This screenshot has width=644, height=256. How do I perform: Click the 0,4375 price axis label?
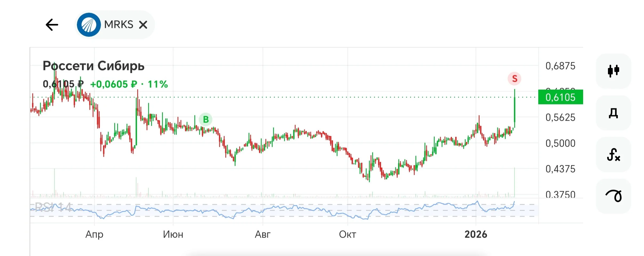pos(560,169)
